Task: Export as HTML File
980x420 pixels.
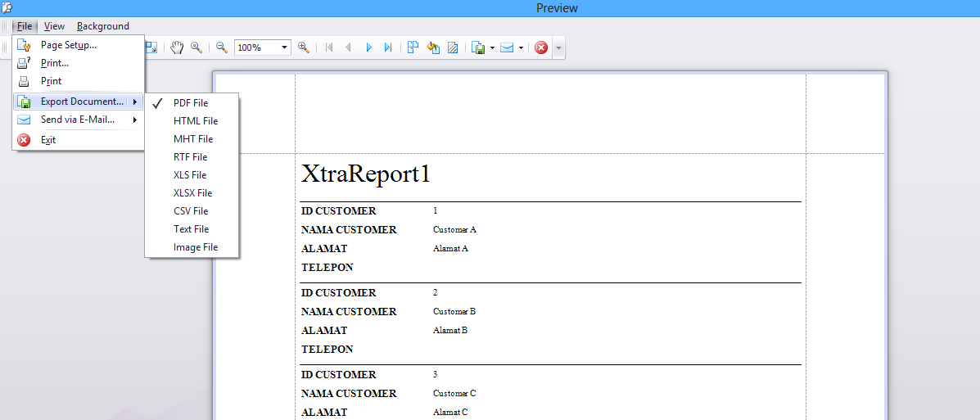Action: [192, 121]
